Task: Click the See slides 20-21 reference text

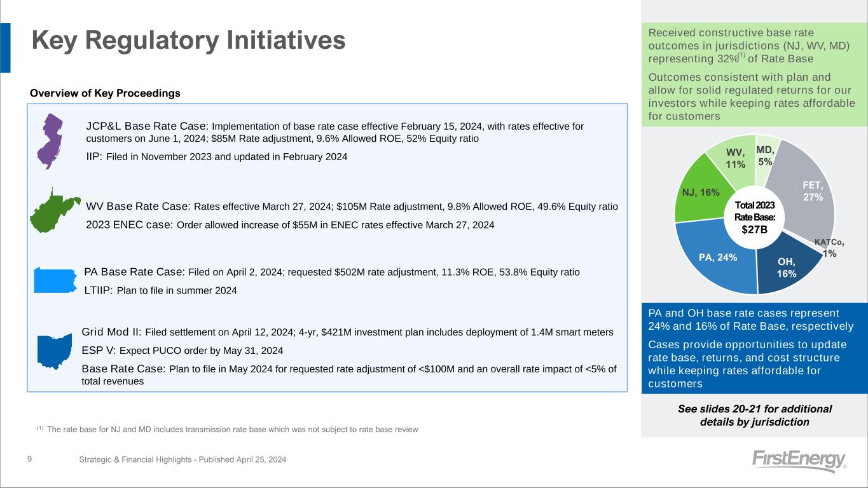Action: (x=754, y=415)
